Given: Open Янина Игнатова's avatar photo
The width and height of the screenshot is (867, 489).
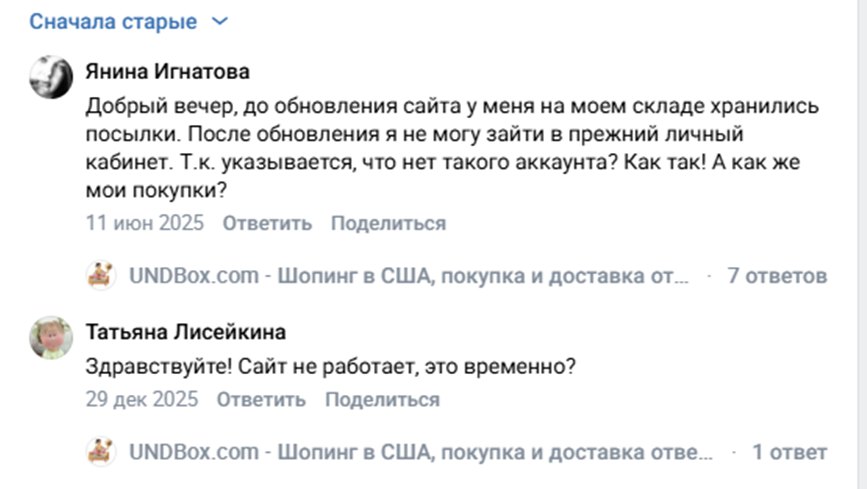Looking at the screenshot, I should click(x=50, y=77).
